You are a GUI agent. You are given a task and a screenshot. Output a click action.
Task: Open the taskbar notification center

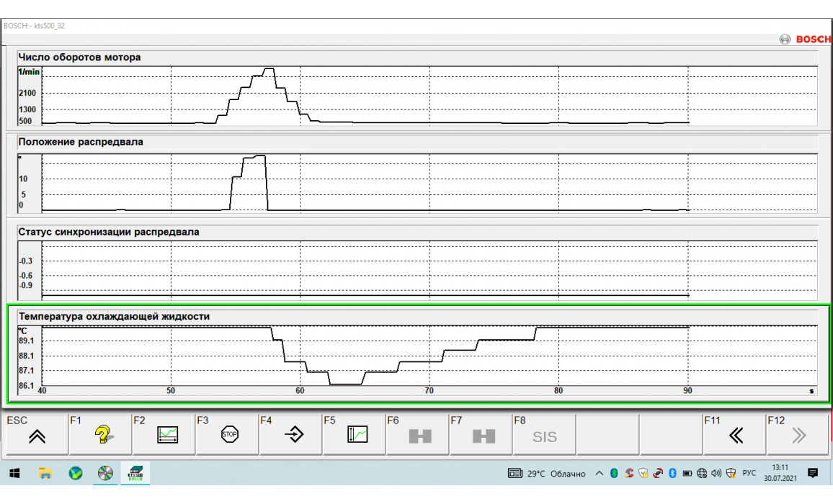[813, 473]
